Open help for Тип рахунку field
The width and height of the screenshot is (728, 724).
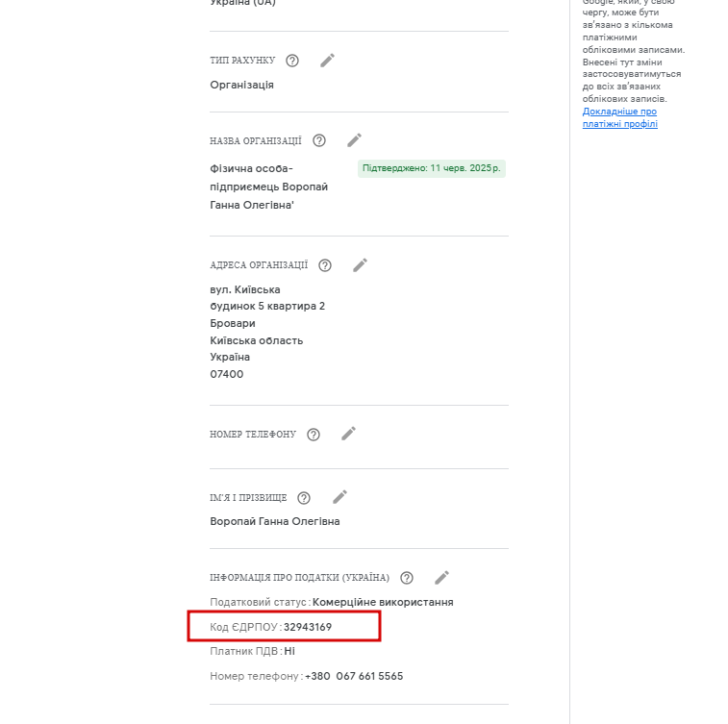292,61
